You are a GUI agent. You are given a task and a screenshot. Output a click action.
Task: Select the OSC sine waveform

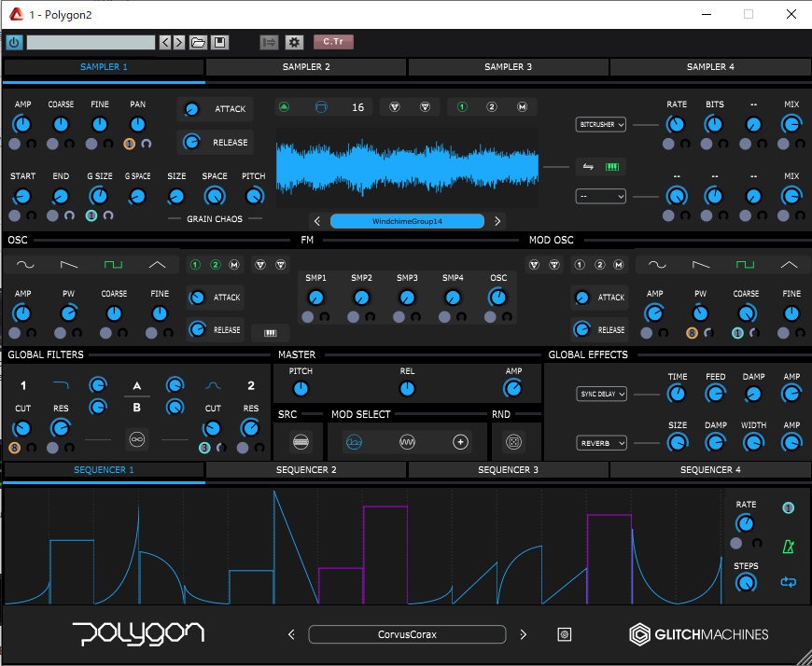(25, 265)
